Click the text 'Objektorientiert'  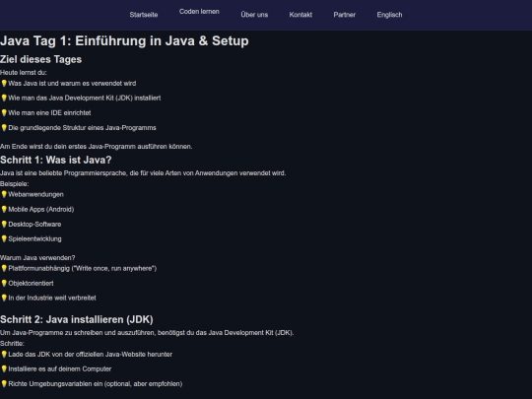click(31, 284)
